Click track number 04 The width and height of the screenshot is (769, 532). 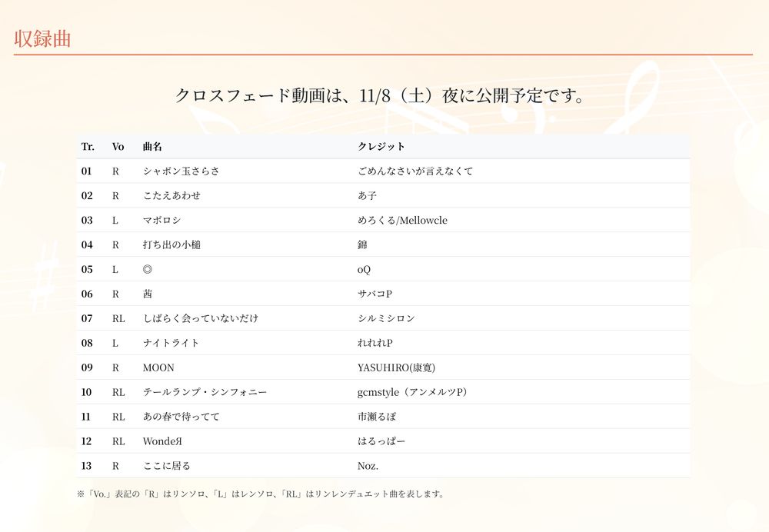[87, 244]
